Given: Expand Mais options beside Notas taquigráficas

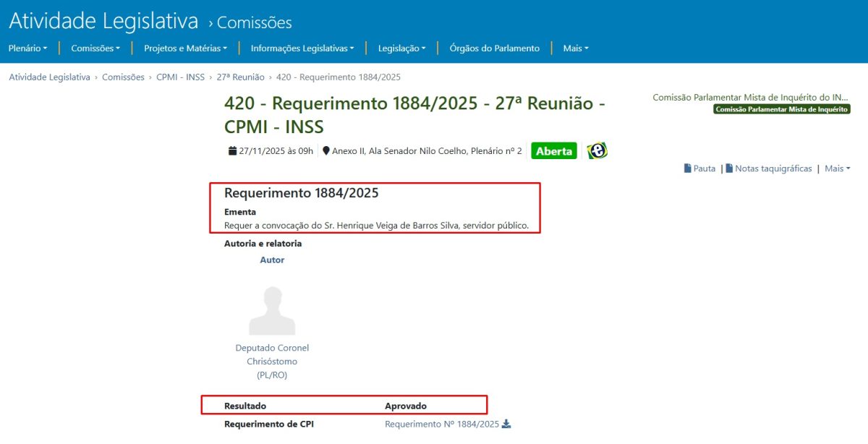Looking at the screenshot, I should click(837, 168).
